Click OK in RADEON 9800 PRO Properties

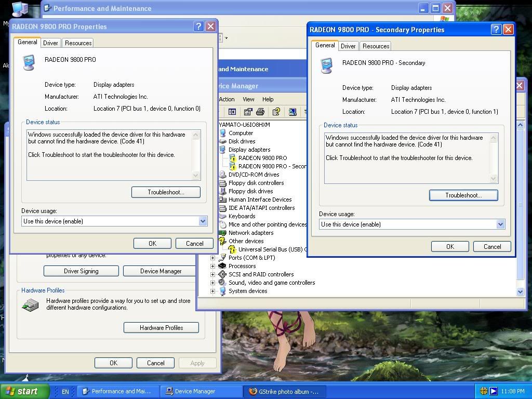click(152, 243)
